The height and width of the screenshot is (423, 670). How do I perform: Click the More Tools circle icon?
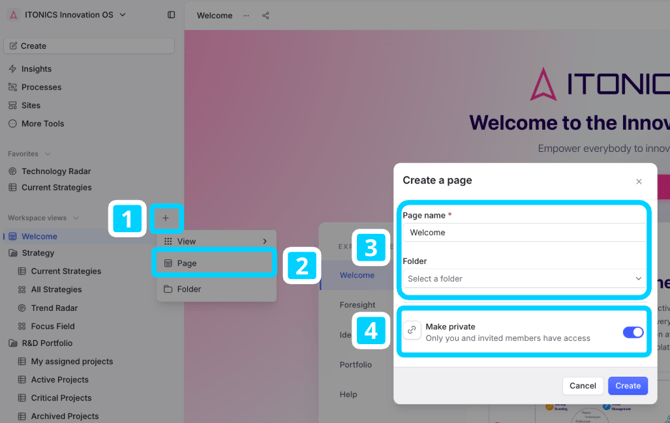point(12,124)
